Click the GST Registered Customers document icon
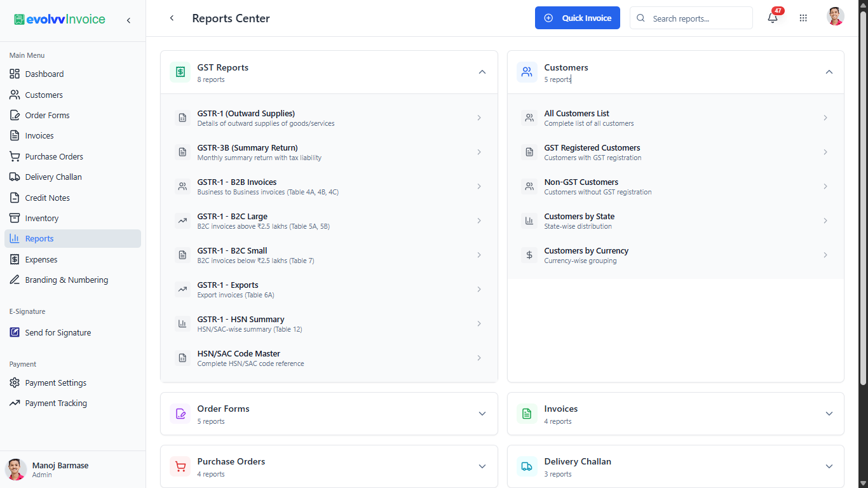 (529, 152)
